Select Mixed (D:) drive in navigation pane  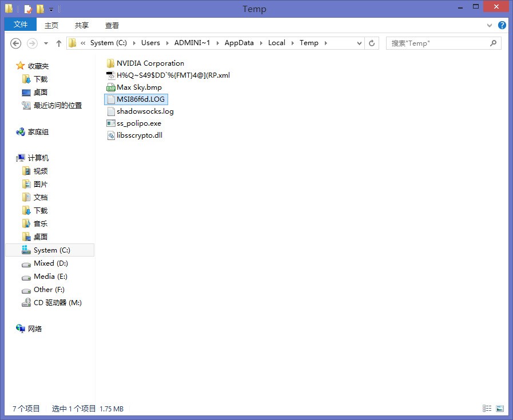tap(50, 263)
